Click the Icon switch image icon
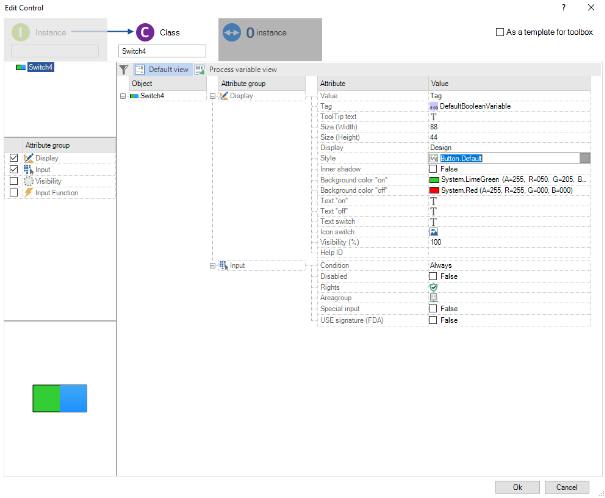 pyautogui.click(x=433, y=232)
